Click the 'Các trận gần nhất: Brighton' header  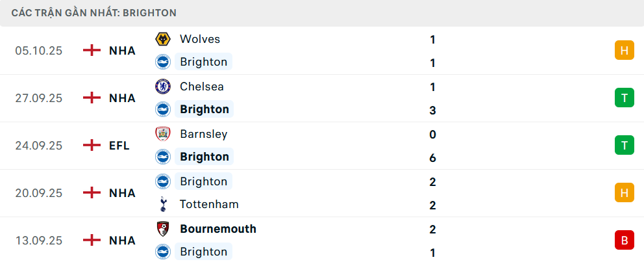[x=94, y=13]
